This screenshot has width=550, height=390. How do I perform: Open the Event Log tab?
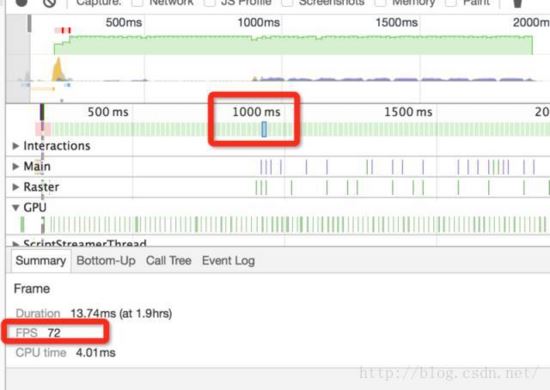pyautogui.click(x=228, y=261)
